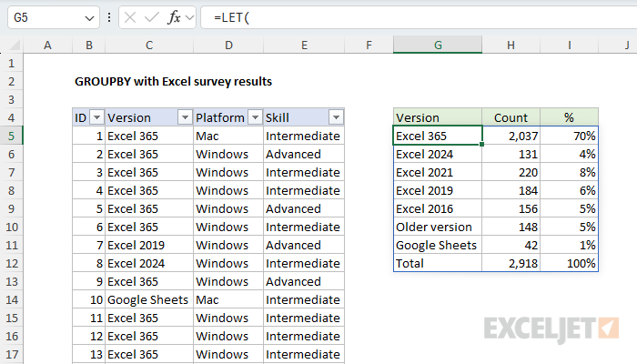Click the '%' header in summary table
The image size is (637, 364).
click(569, 117)
